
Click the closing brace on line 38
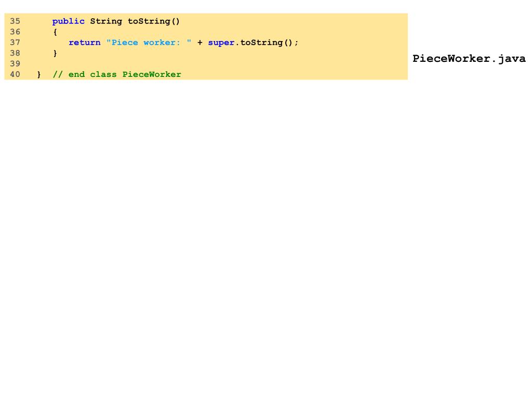(x=55, y=54)
